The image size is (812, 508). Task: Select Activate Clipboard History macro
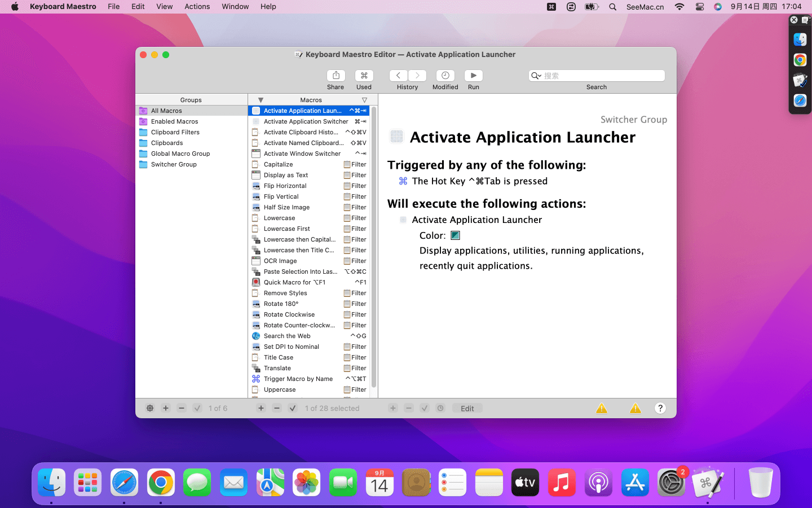[309, 132]
